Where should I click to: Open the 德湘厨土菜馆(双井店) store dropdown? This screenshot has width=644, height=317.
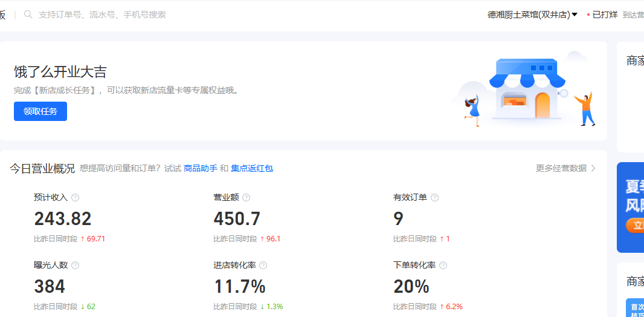(x=532, y=15)
